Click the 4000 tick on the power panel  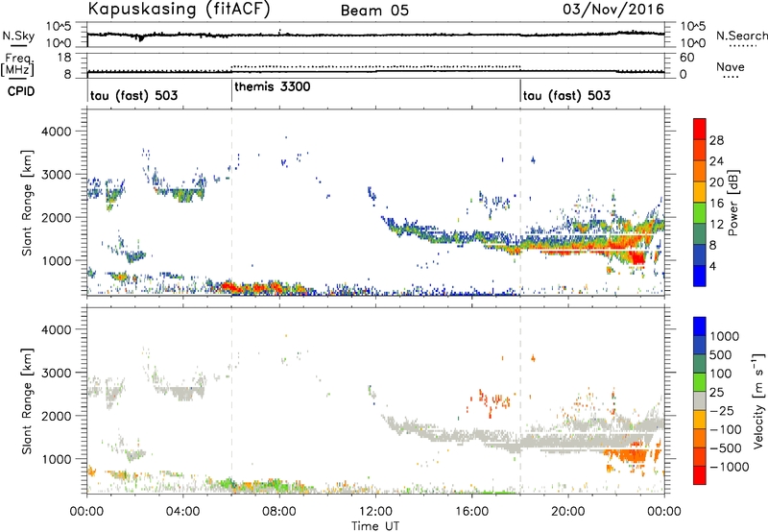pyautogui.click(x=59, y=132)
